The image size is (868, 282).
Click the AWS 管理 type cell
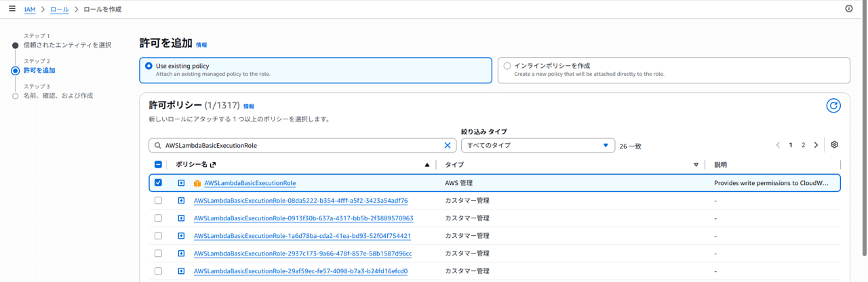[x=458, y=183]
